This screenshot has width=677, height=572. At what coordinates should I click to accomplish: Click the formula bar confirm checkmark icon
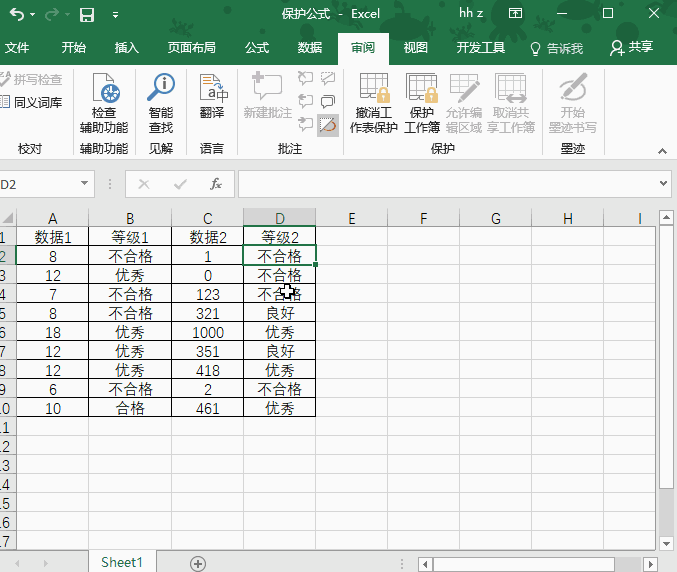(180, 185)
